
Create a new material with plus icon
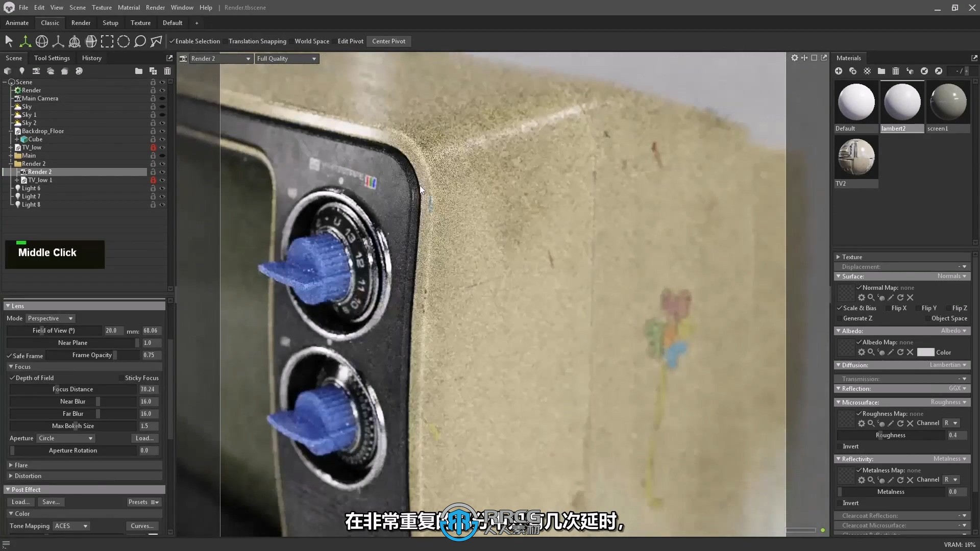pos(839,71)
